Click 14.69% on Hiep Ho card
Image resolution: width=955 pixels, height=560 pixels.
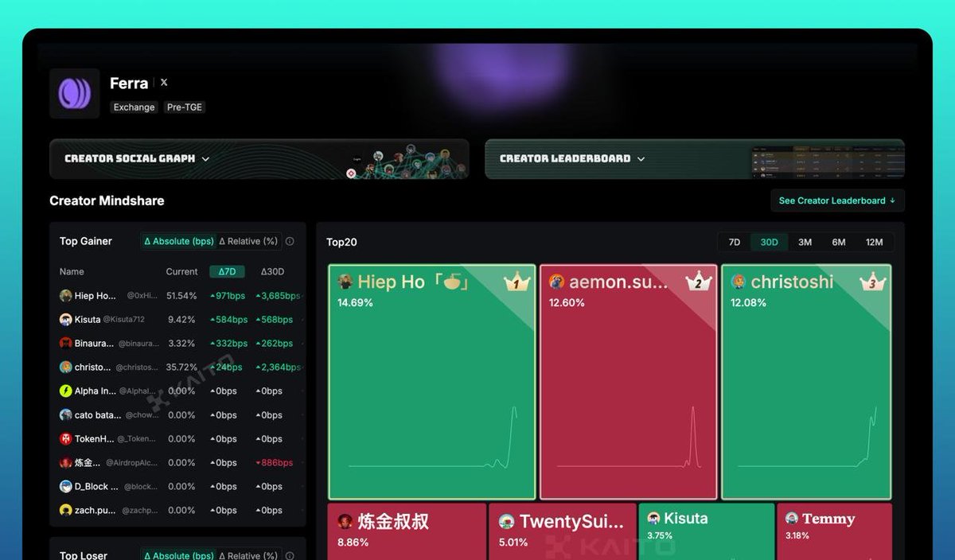[x=355, y=303]
